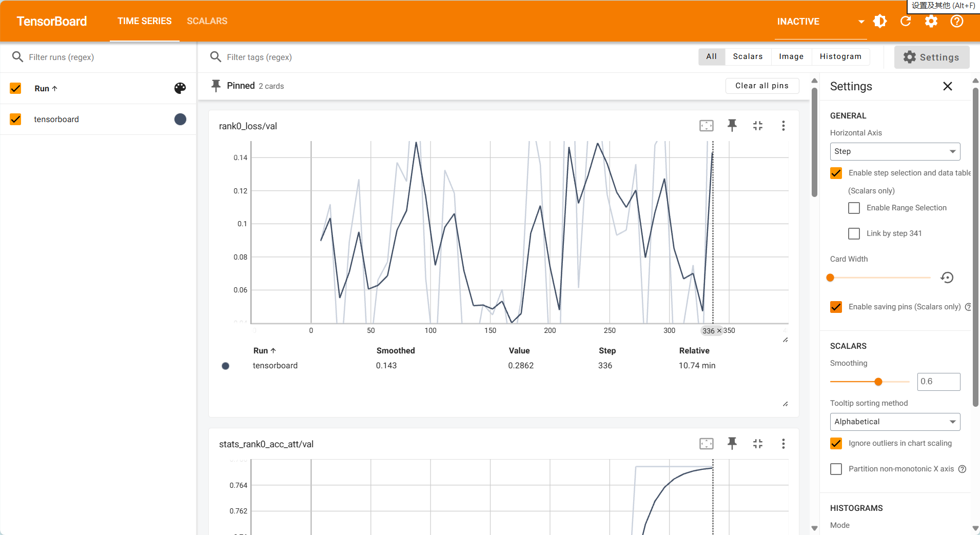Fit rank0_loss/val chart domain to data
Screen dimensions: 980x535
(707, 126)
